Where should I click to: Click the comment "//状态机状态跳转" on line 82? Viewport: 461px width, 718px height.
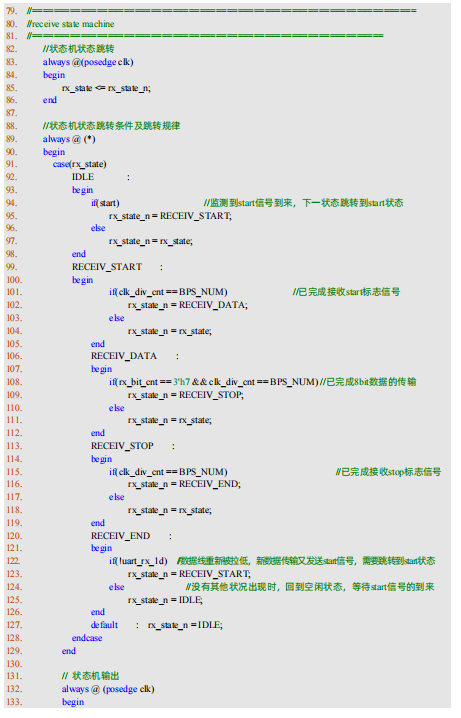(x=78, y=49)
